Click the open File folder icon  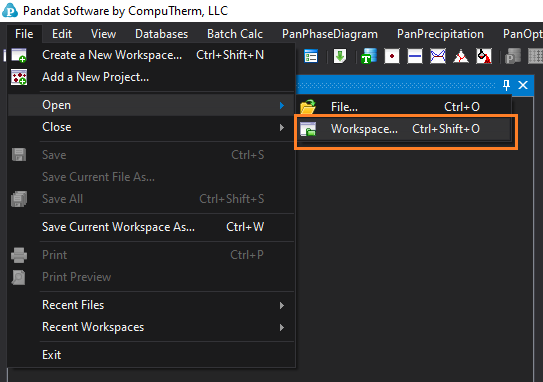pyautogui.click(x=308, y=106)
